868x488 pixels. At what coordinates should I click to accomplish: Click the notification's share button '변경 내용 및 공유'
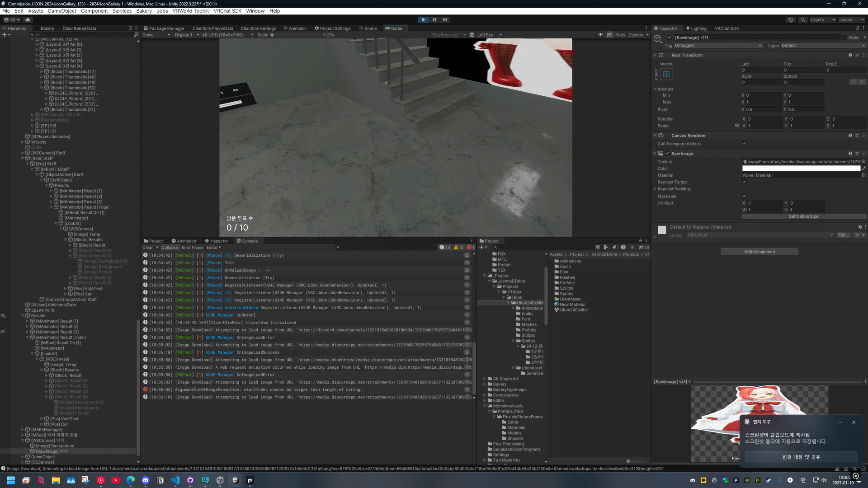[801, 457]
